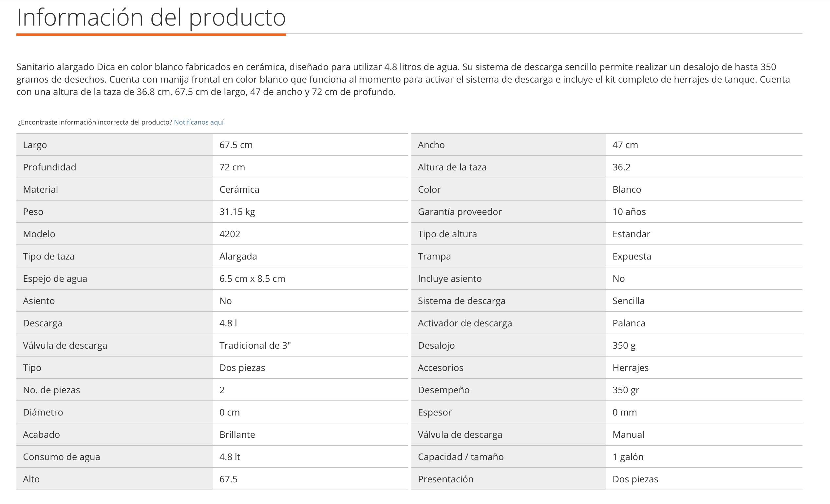Viewport: 830px width, 504px height.
Task: Click the product description paragraph text
Action: (x=403, y=79)
